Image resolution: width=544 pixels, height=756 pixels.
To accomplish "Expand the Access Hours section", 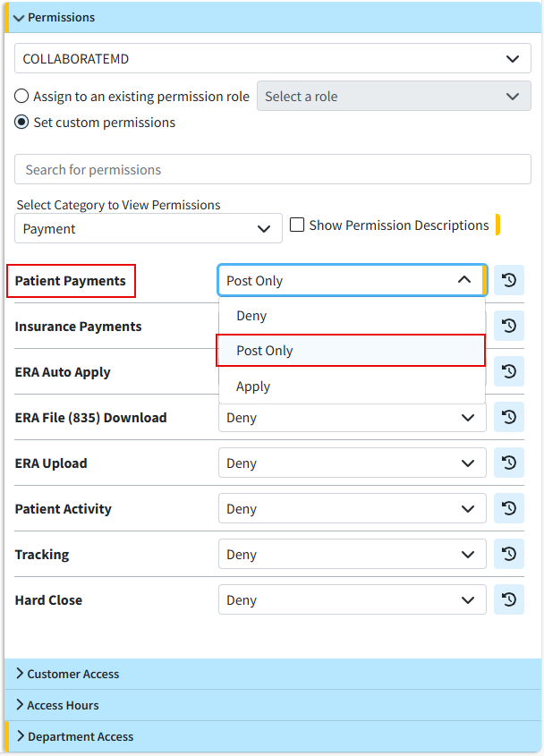I will click(63, 706).
